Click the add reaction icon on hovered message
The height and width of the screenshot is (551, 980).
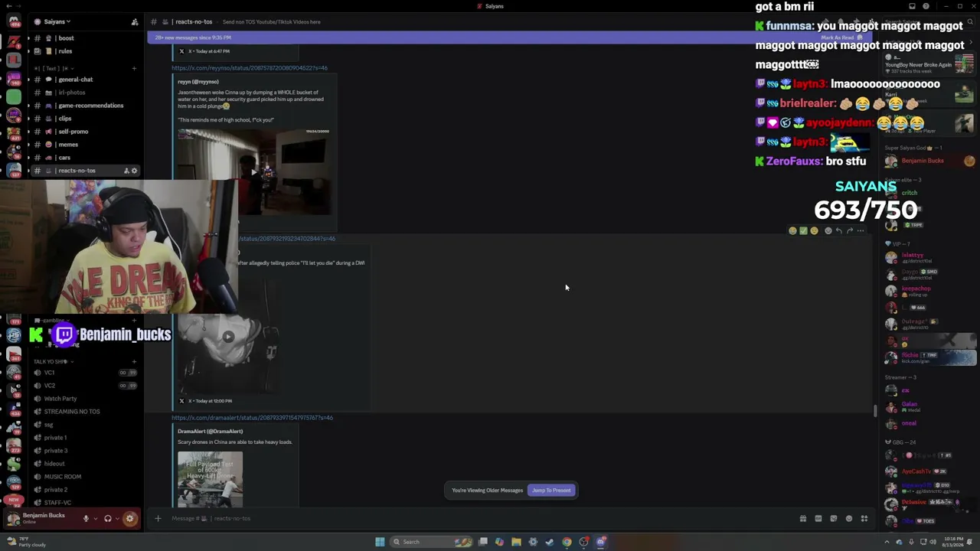pyautogui.click(x=828, y=230)
